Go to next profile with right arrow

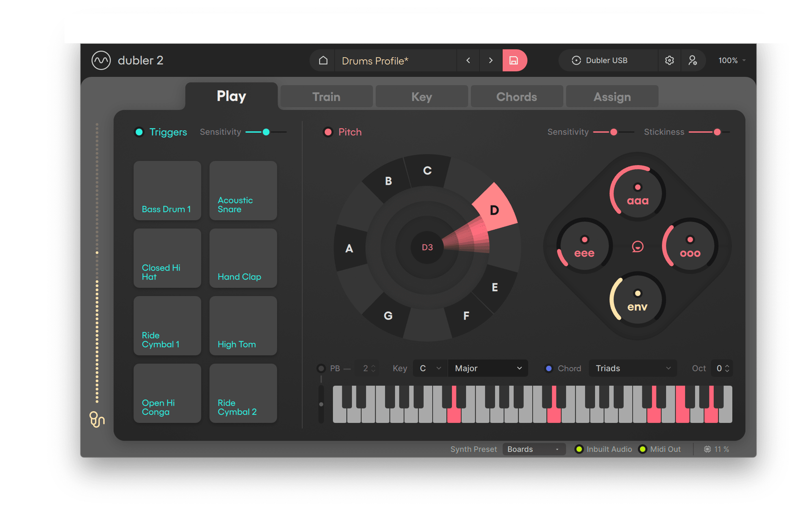point(490,60)
